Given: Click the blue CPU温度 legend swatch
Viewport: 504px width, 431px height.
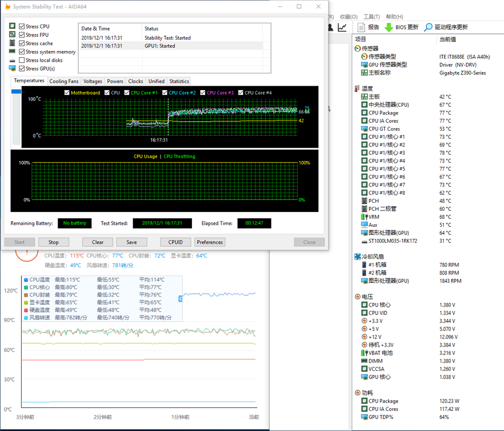Looking at the screenshot, I should click(x=26, y=280).
